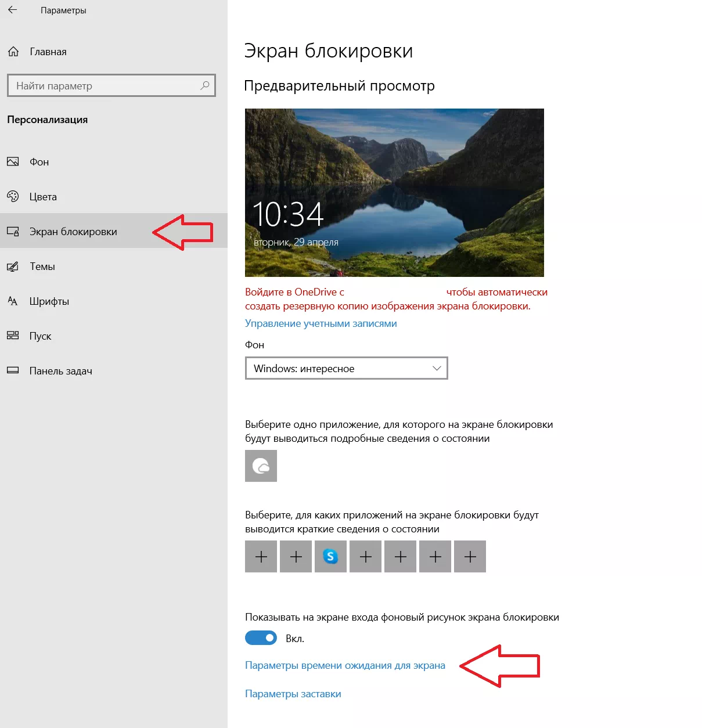Click the Предварительный просмотр heading
The width and height of the screenshot is (702, 728).
pos(339,86)
